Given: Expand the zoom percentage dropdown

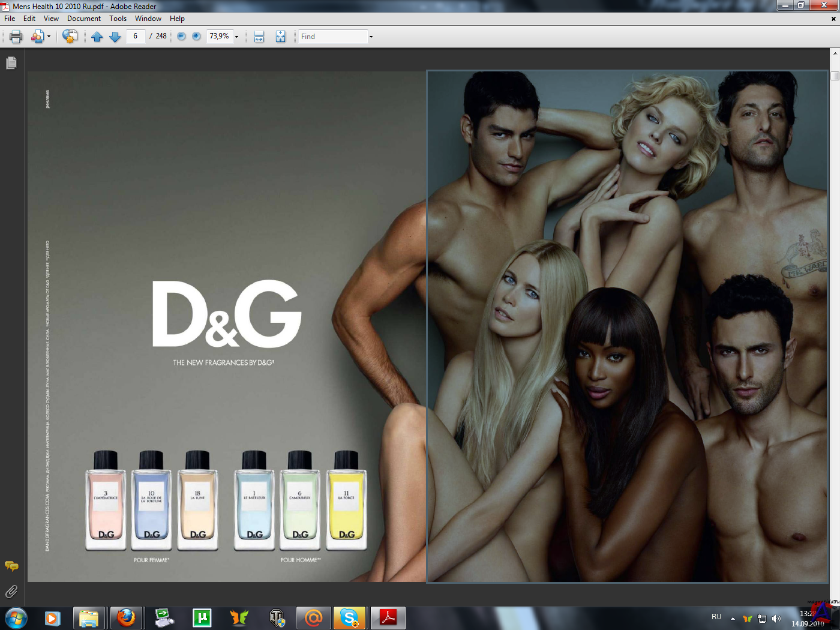Looking at the screenshot, I should click(236, 37).
